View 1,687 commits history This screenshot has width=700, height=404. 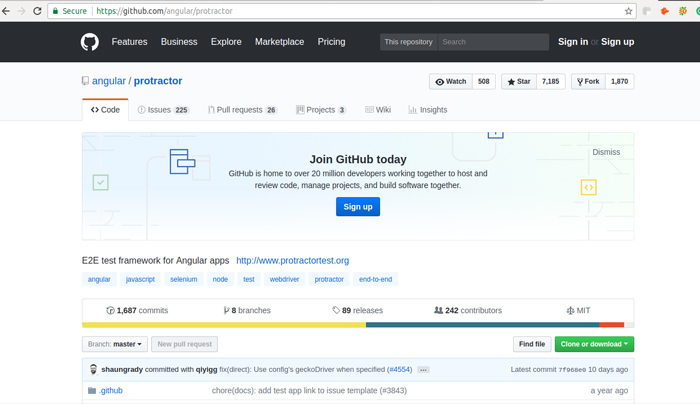137,310
